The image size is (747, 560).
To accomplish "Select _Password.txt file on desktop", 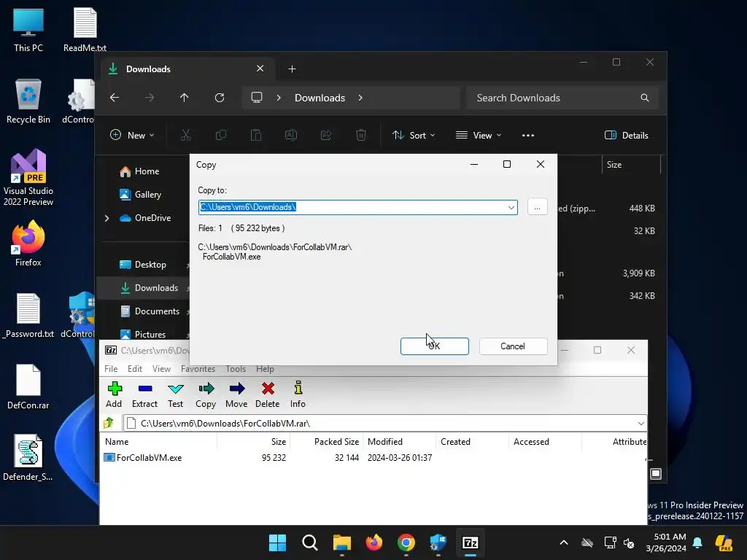I will tap(28, 315).
